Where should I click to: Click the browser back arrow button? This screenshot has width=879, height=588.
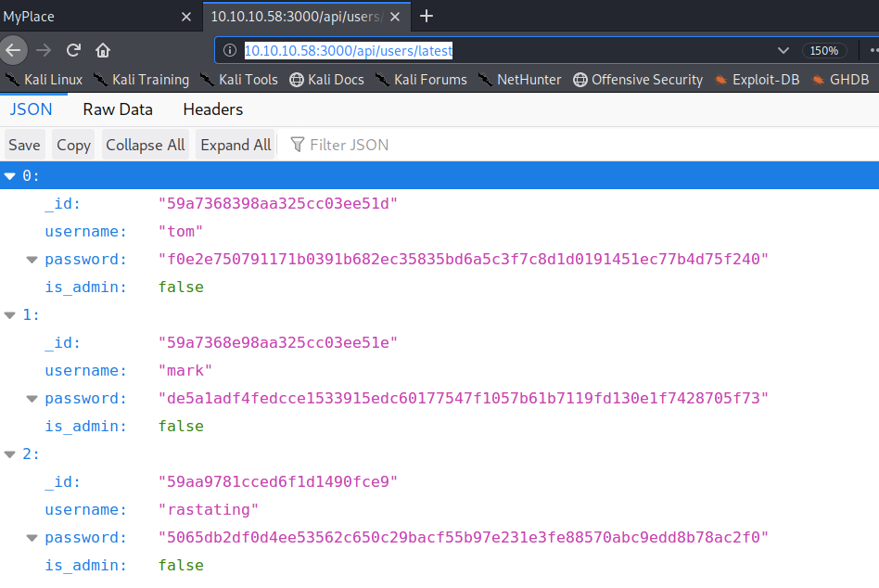[13, 50]
